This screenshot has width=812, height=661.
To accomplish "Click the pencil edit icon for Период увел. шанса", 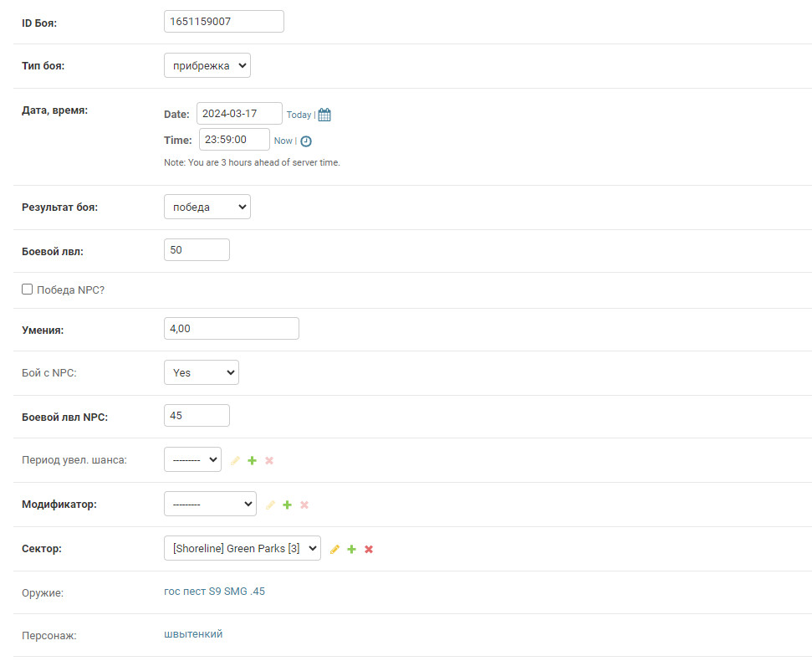I will (235, 460).
